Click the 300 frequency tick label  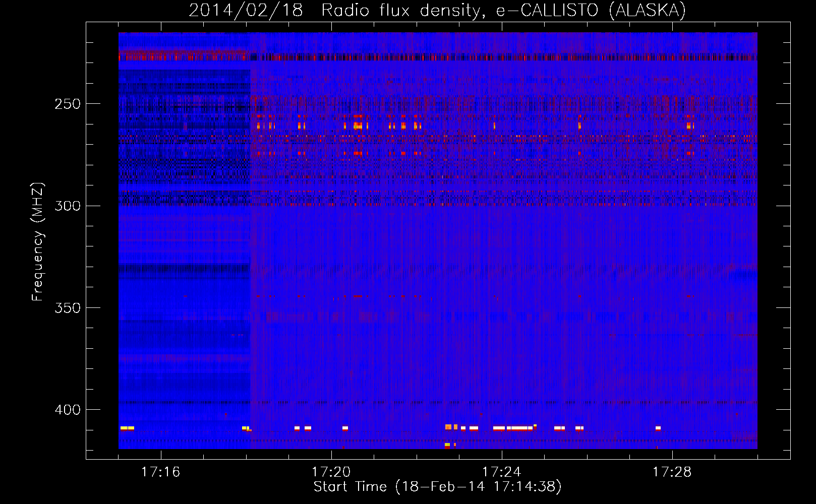pos(68,206)
